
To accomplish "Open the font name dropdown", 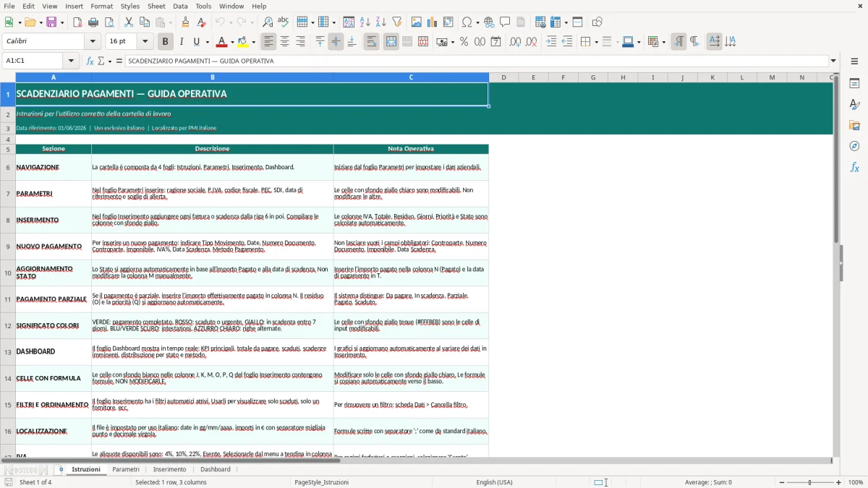I will [x=93, y=42].
